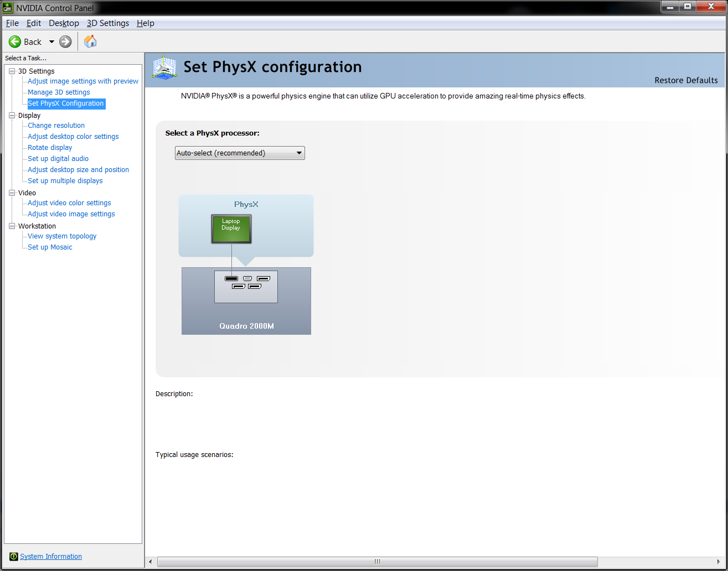Image resolution: width=728 pixels, height=571 pixels.
Task: Open Adjust desktop color settings
Action: tap(73, 137)
